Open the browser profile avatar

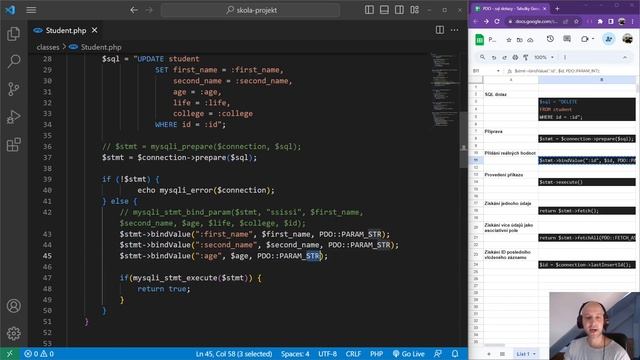pos(622,21)
